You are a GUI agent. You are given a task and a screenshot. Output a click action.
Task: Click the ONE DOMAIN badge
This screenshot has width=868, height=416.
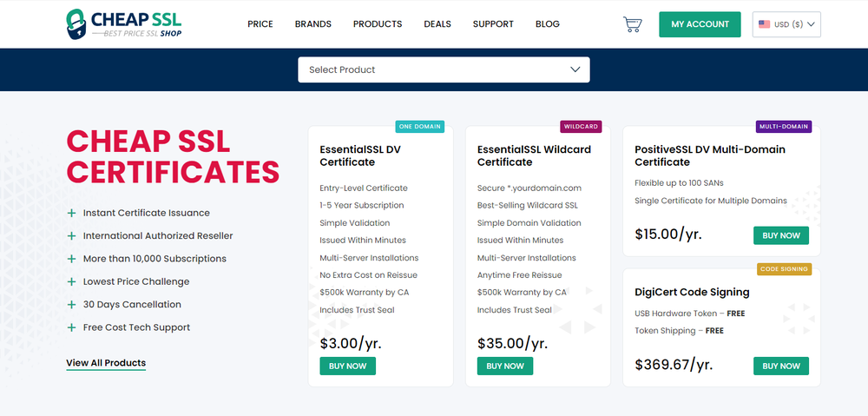click(419, 127)
